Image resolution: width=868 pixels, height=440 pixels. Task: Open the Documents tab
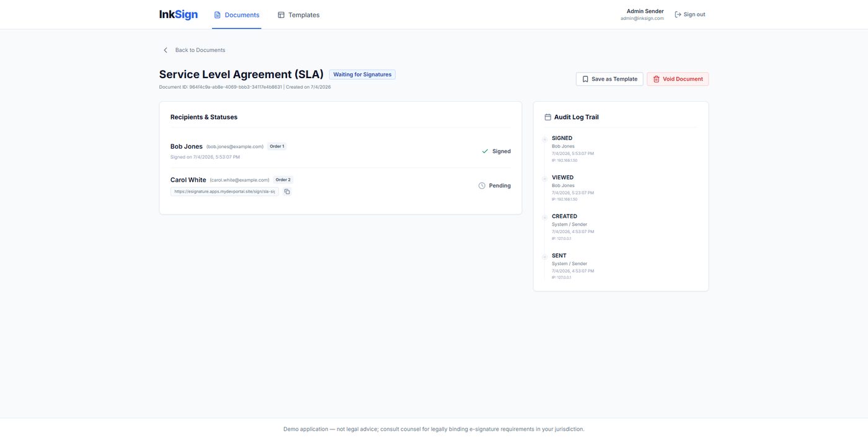pyautogui.click(x=236, y=15)
